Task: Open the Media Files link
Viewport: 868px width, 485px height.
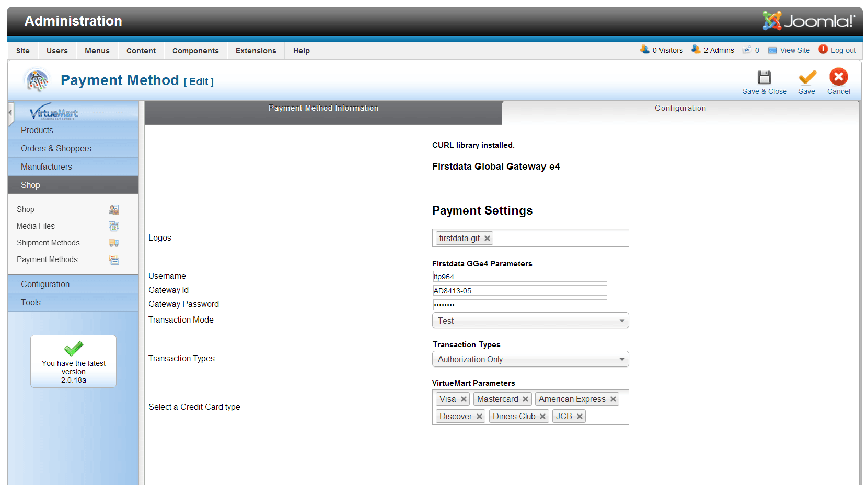Action: pos(36,226)
